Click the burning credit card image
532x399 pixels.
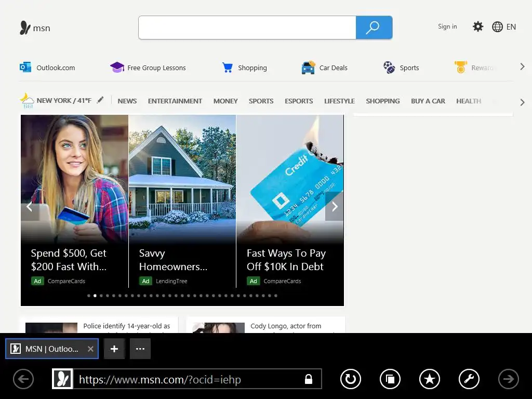pos(290,178)
